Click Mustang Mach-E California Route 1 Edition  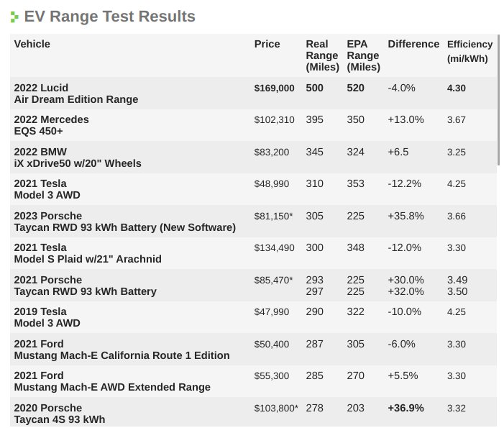pos(122,355)
